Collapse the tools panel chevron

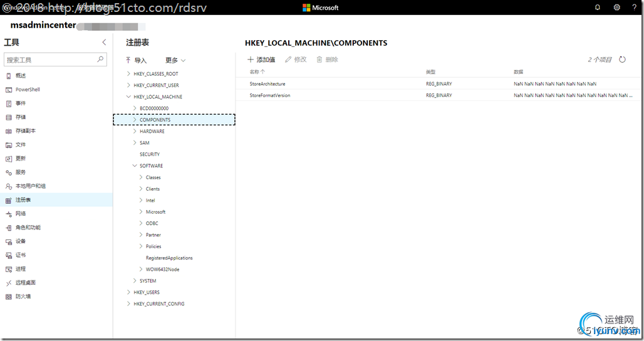pyautogui.click(x=104, y=42)
